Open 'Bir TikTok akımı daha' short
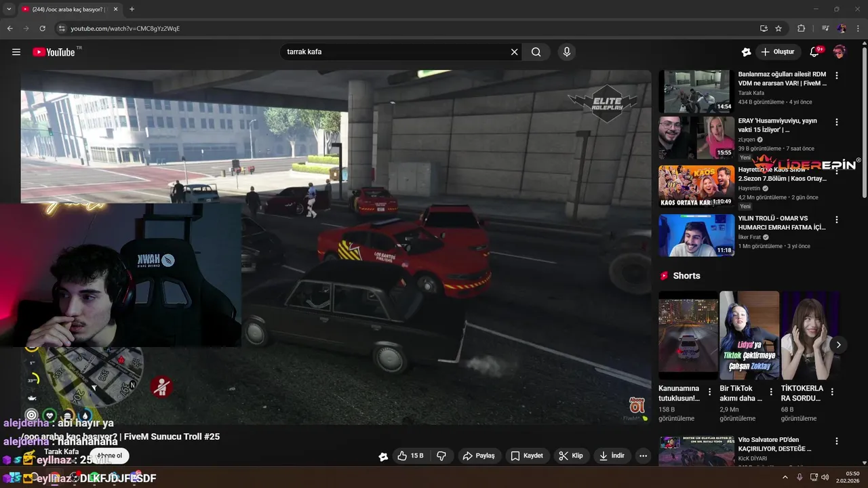 [x=749, y=335]
